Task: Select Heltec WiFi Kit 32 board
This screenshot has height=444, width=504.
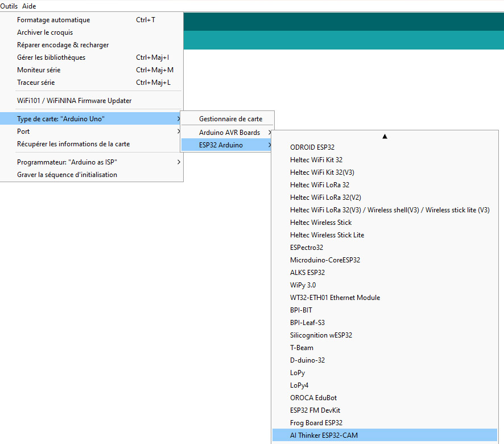Action: click(385, 160)
